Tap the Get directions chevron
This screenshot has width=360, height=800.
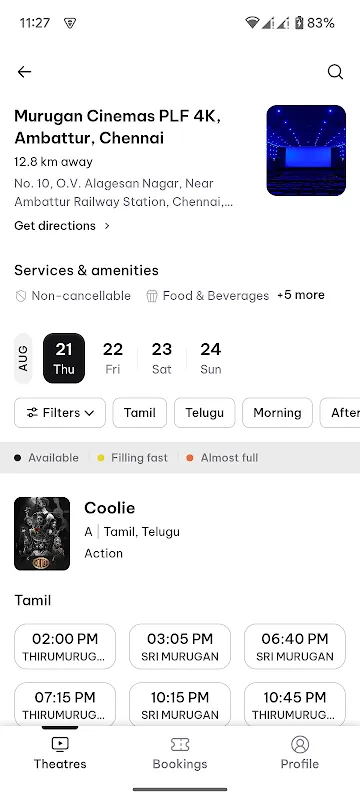pyautogui.click(x=107, y=226)
